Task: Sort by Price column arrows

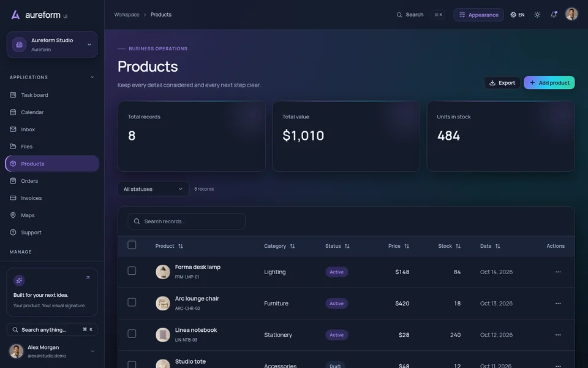Action: tap(407, 247)
